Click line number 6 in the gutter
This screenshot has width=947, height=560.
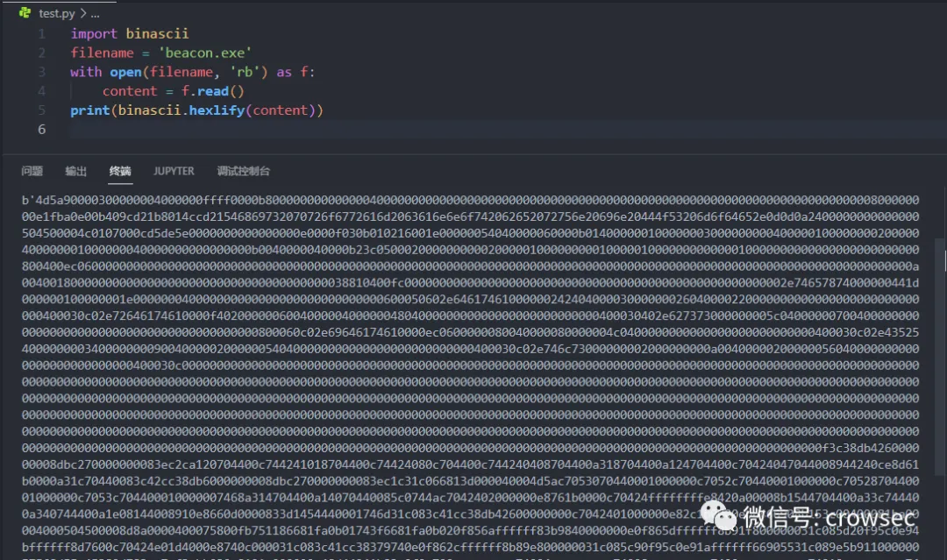[42, 129]
